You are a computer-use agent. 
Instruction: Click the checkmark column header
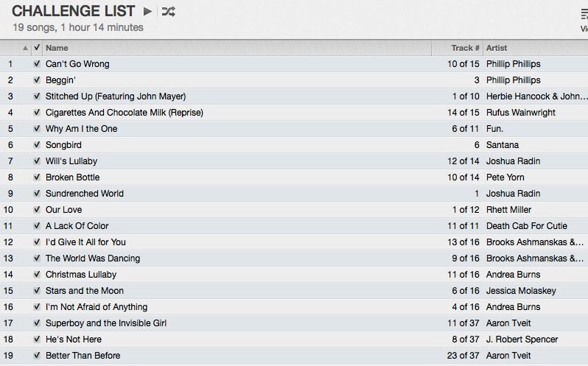(37, 48)
